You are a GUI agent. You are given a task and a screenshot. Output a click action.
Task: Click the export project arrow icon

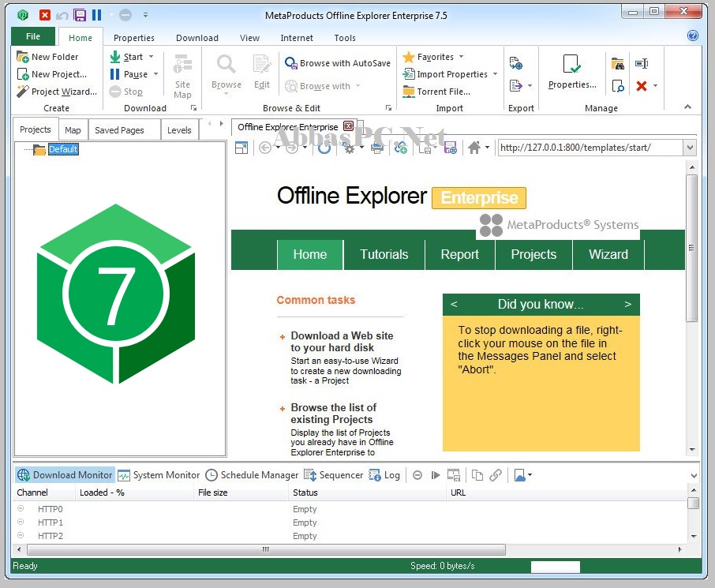point(515,85)
